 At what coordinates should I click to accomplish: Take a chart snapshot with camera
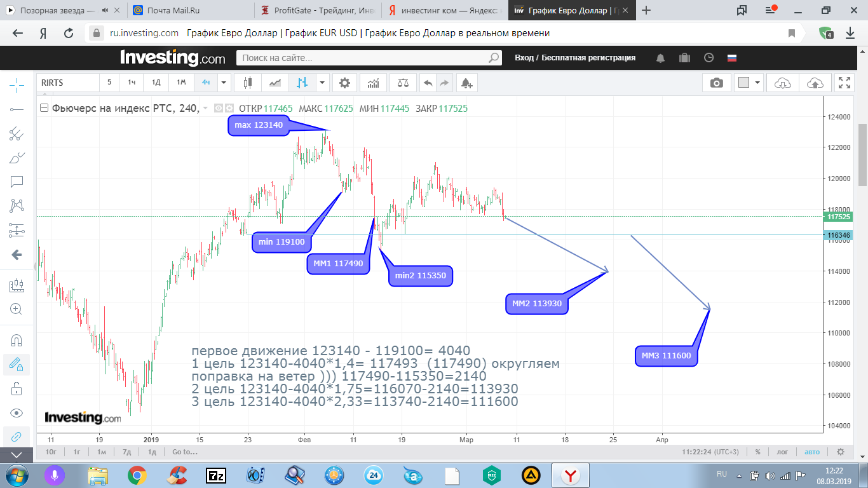pos(716,83)
